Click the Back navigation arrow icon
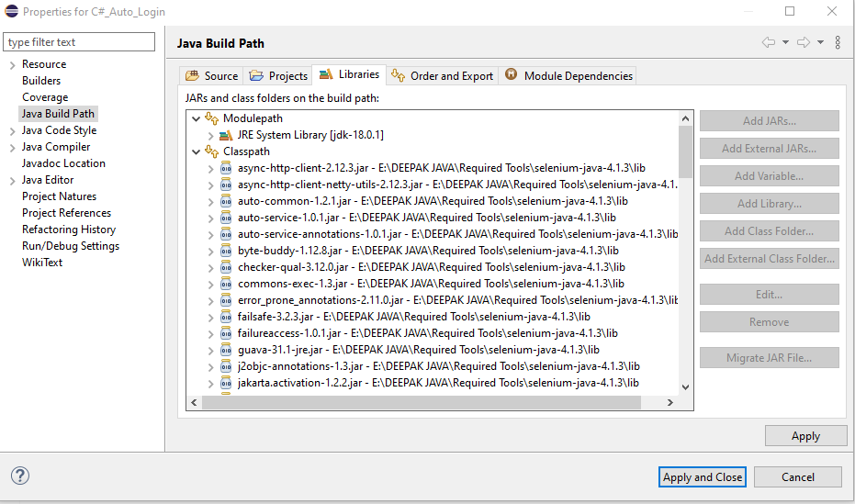Screen dimensions: 855x504 [769, 42]
